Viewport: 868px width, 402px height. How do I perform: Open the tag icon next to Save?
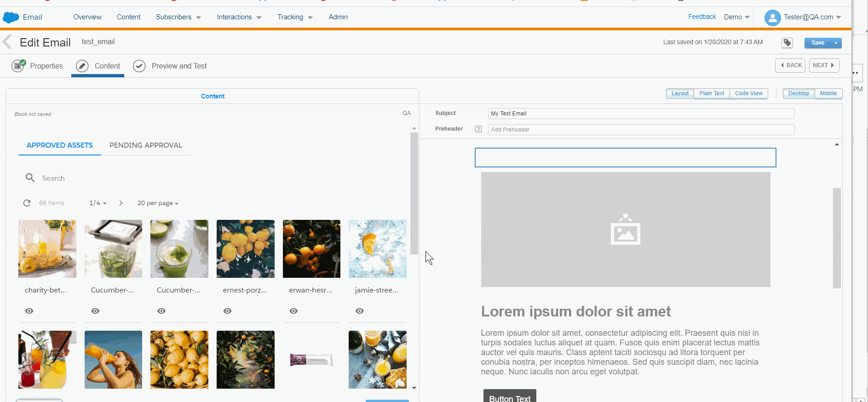coord(787,43)
